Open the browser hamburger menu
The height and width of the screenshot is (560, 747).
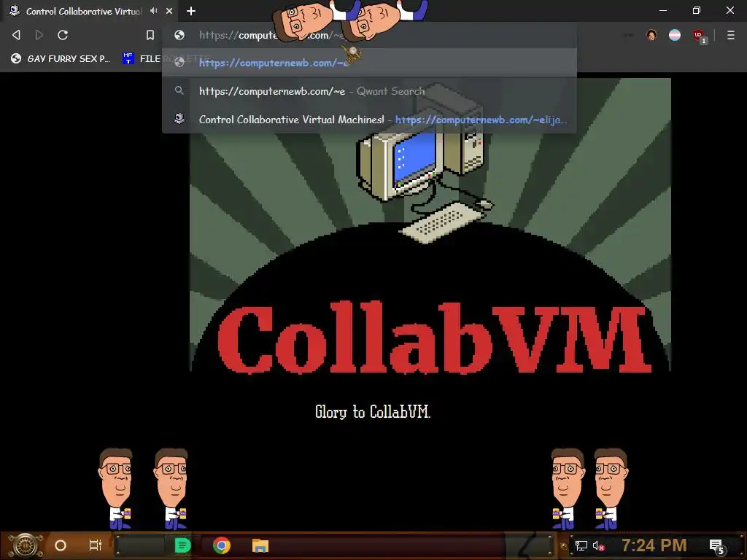(730, 35)
